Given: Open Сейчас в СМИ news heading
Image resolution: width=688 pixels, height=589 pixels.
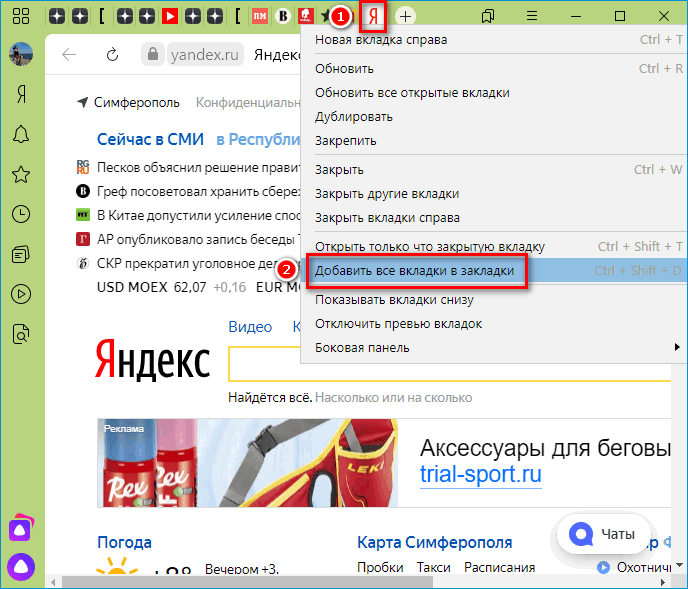Looking at the screenshot, I should click(150, 139).
